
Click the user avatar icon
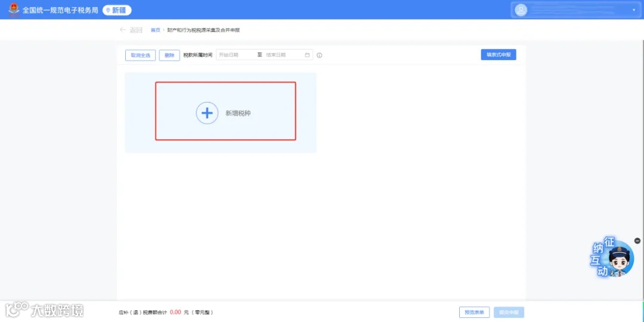point(521,10)
